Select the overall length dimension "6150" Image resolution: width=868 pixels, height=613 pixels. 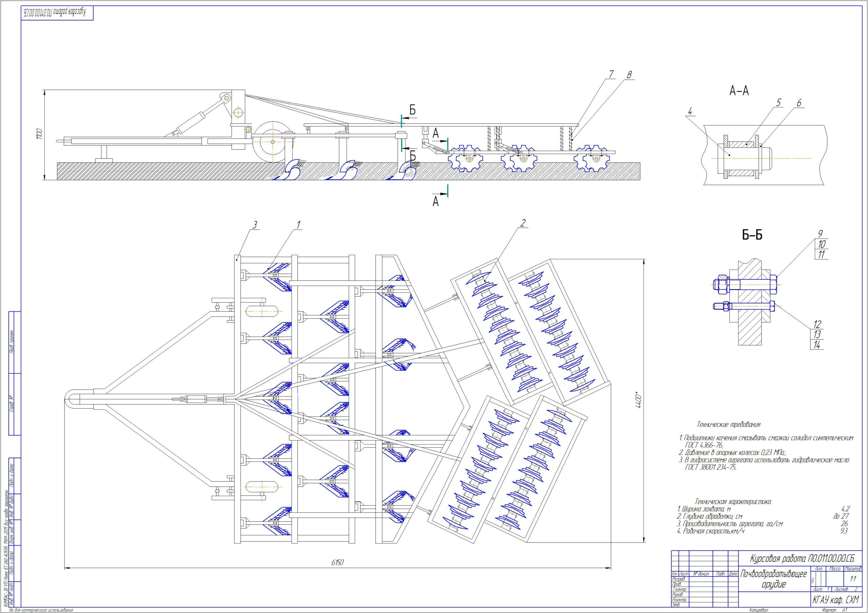[338, 563]
